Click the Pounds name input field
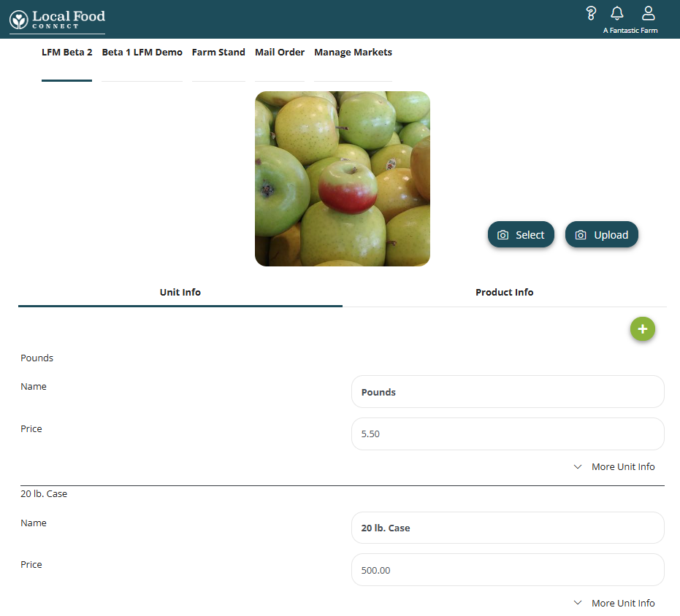The height and width of the screenshot is (616, 680). point(508,392)
